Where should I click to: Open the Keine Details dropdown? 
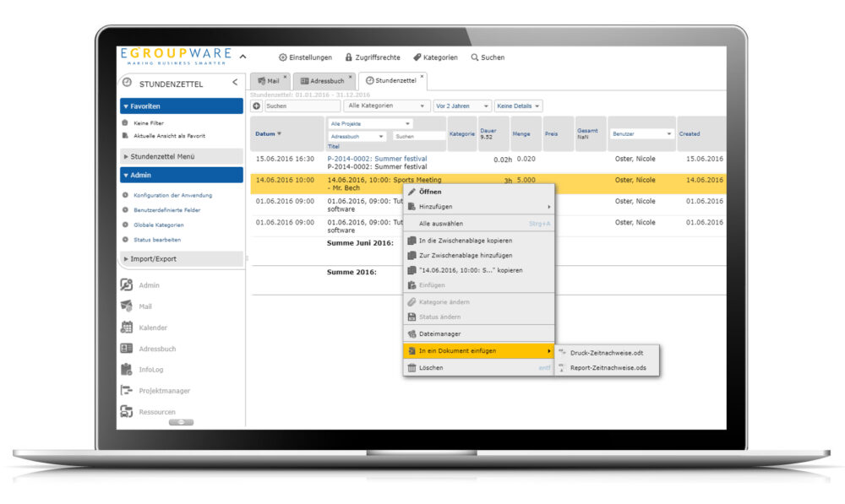[518, 106]
